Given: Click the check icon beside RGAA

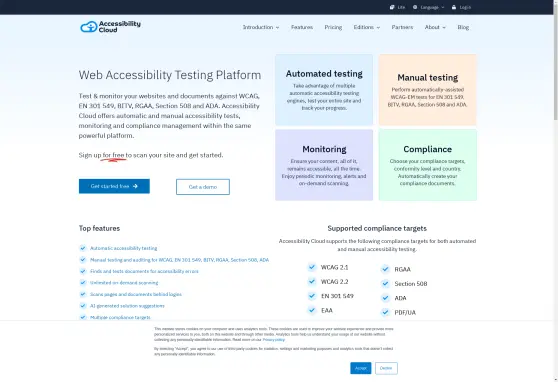Looking at the screenshot, I should click(385, 269).
